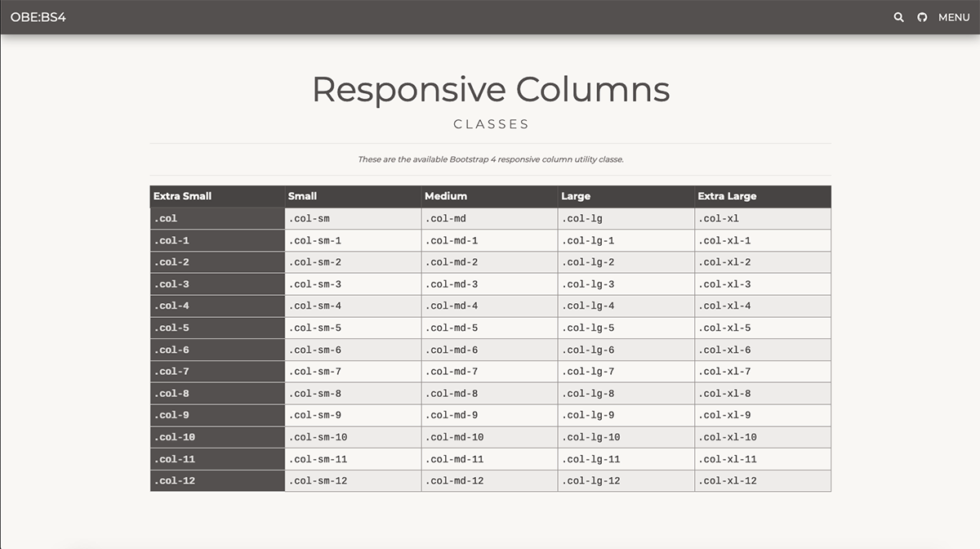Click the .col-lg-2 cell

click(626, 262)
